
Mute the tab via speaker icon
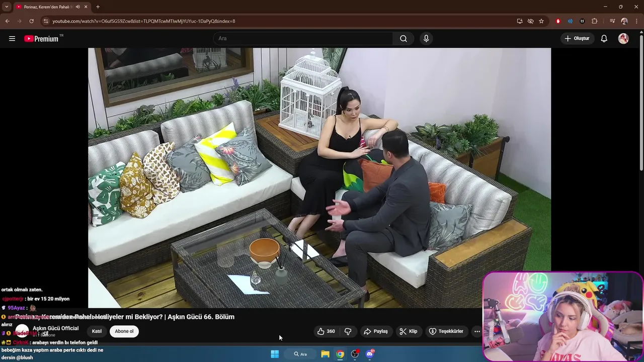[78, 7]
